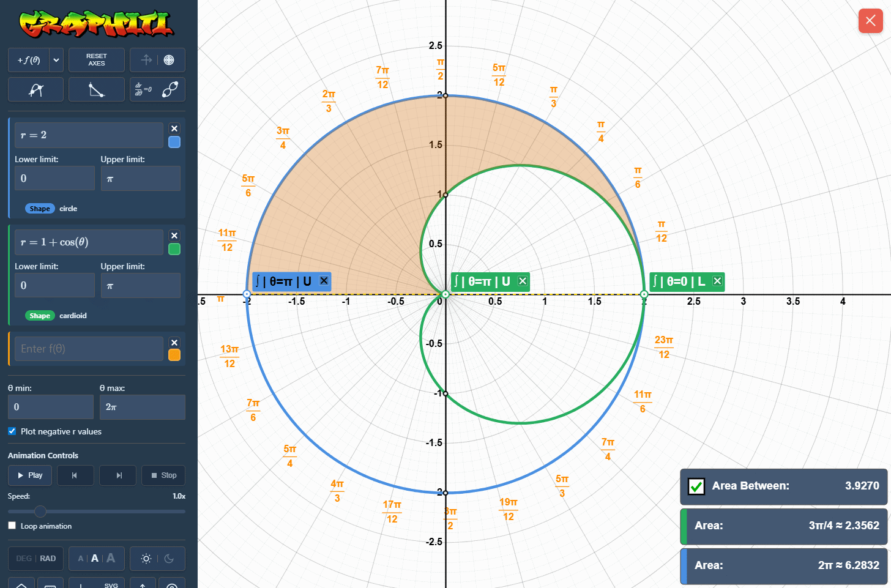This screenshot has width=891, height=588.
Task: Click the cardioid Shape badge
Action: point(40,316)
